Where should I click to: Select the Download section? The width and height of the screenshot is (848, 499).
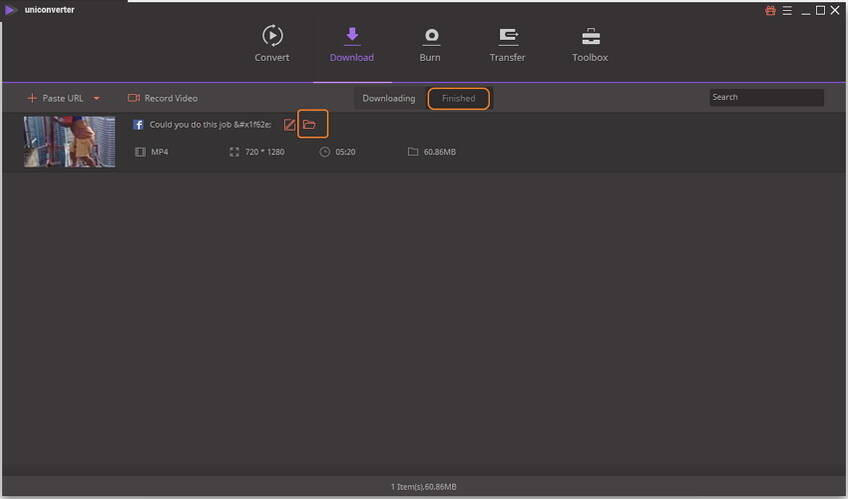click(352, 44)
